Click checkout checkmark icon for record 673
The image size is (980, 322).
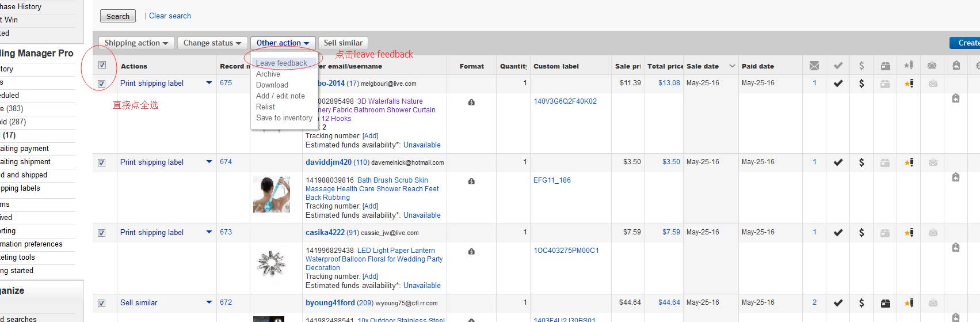[838, 233]
